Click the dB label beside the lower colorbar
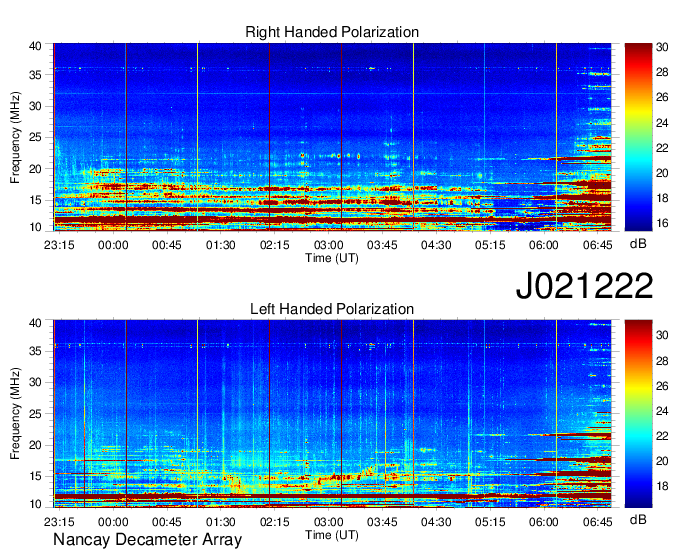Screen dimensions: 680x552 click(638, 519)
